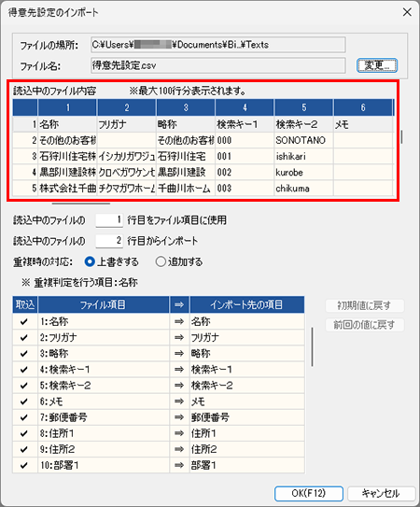The width and height of the screenshot is (420, 507).
Task: Click the 前回の値に戻す button
Action: (x=365, y=324)
